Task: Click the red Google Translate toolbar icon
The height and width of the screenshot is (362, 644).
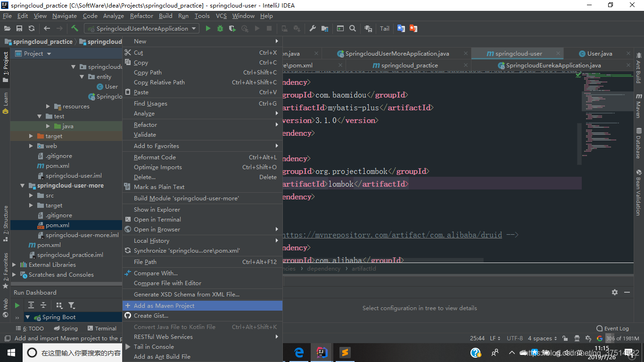Action: click(413, 28)
